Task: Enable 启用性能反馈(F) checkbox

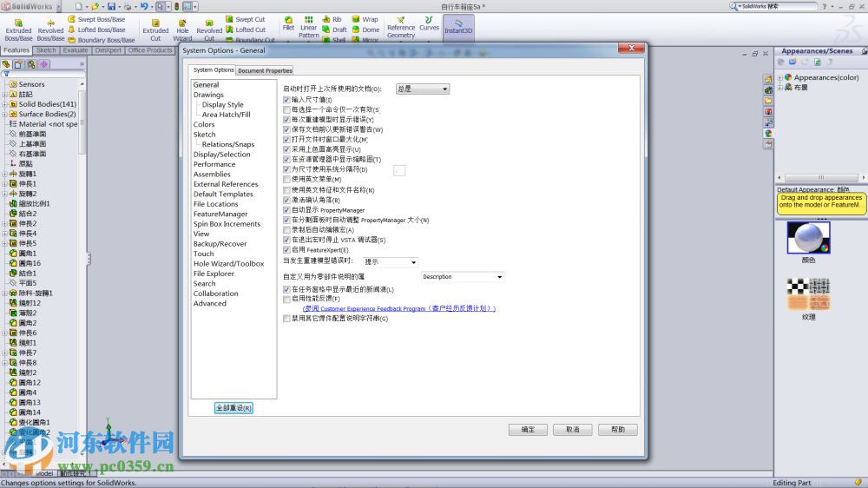Action: coord(286,299)
